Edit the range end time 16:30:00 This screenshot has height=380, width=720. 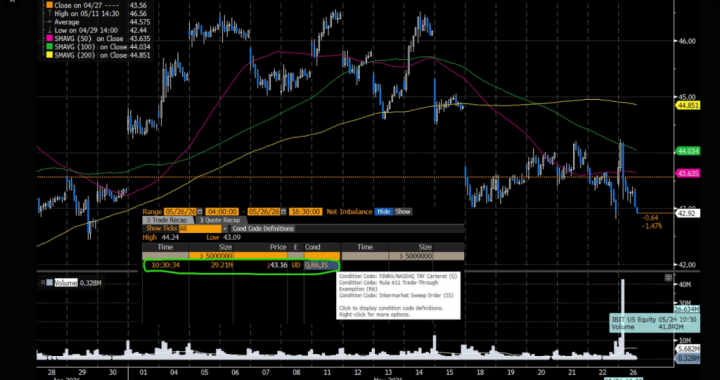point(305,212)
